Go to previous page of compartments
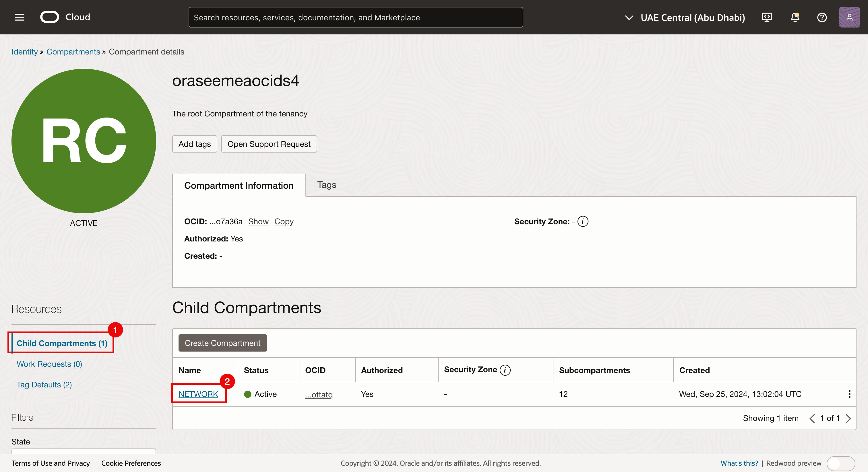This screenshot has width=868, height=472. coord(812,418)
